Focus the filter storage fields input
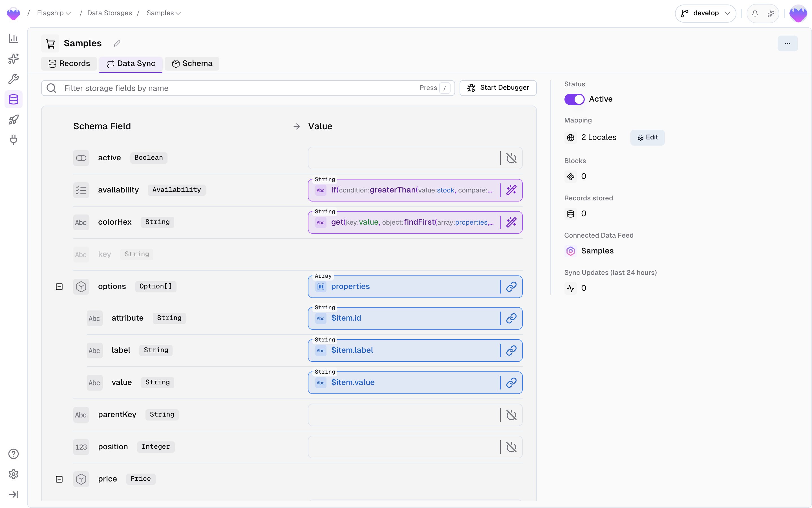Screen dimensions: 812x508 pyautogui.click(x=248, y=88)
